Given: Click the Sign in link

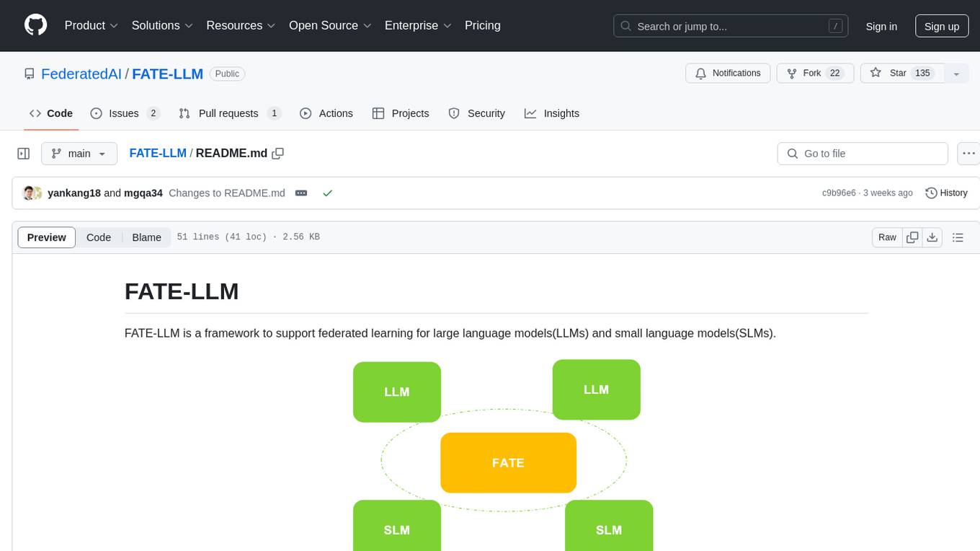Looking at the screenshot, I should pos(881,26).
